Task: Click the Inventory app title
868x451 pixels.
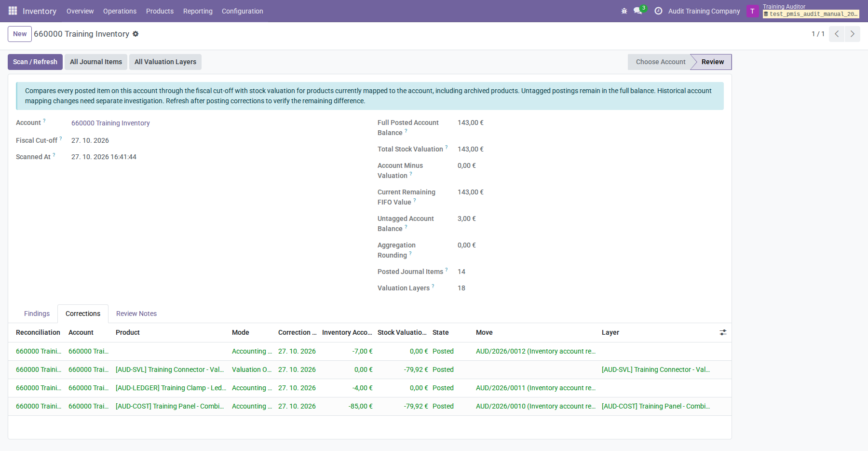Action: tap(40, 11)
